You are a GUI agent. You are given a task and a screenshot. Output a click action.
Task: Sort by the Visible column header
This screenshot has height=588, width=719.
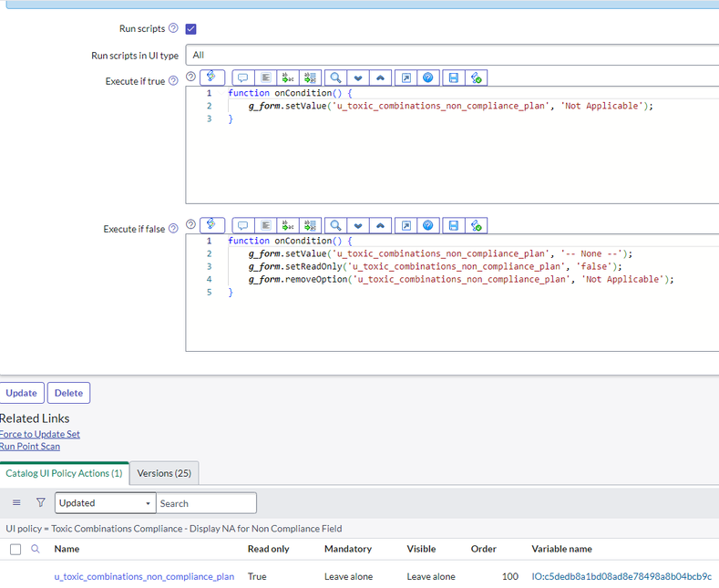[x=421, y=549]
